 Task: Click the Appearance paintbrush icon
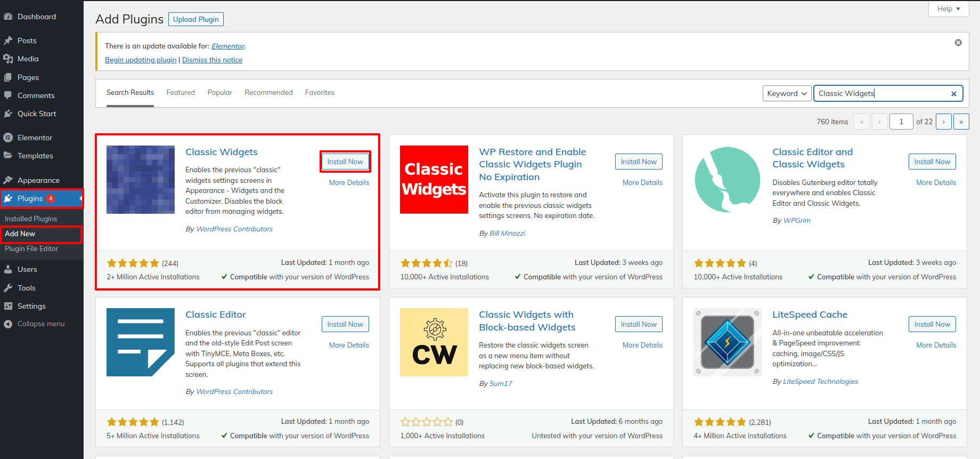[x=8, y=180]
